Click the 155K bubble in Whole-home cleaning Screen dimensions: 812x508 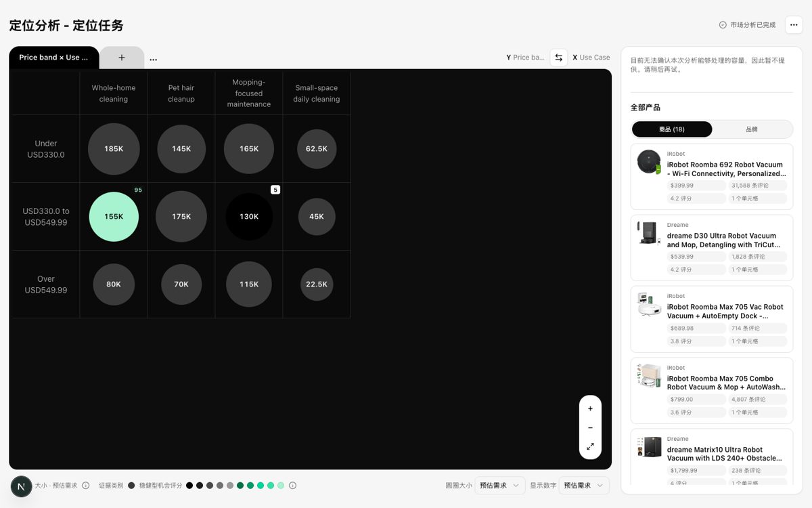(114, 217)
